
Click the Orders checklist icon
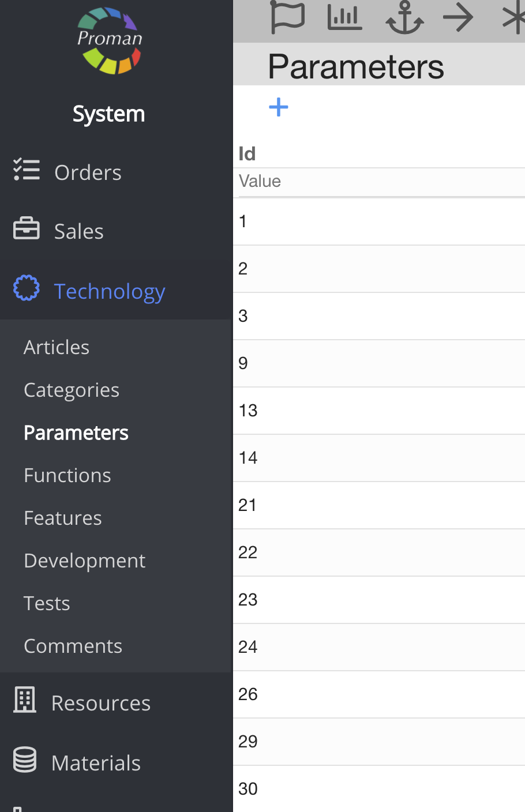(x=27, y=171)
